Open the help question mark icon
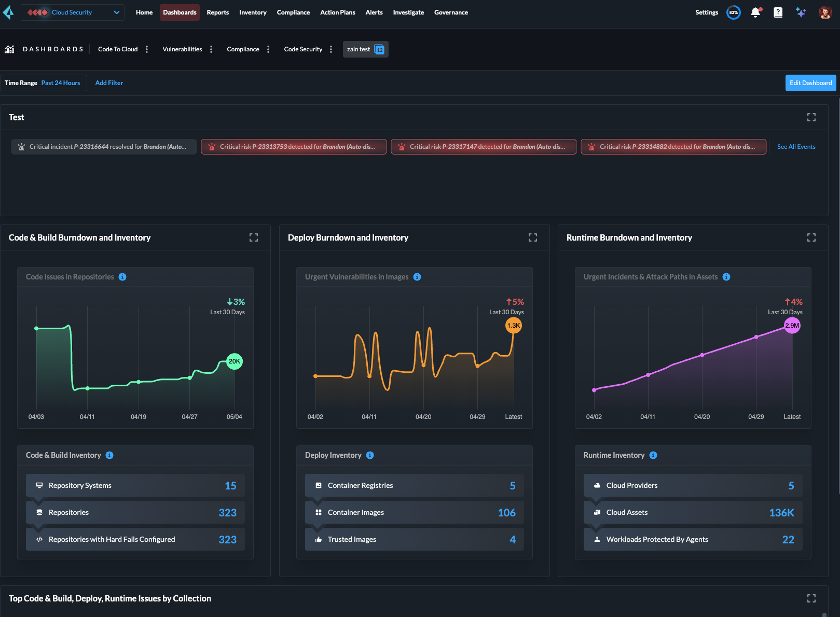840x617 pixels. (x=778, y=12)
